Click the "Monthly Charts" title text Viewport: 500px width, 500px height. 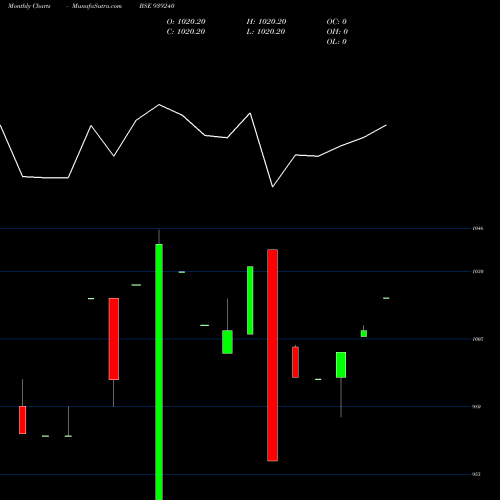point(29,6)
